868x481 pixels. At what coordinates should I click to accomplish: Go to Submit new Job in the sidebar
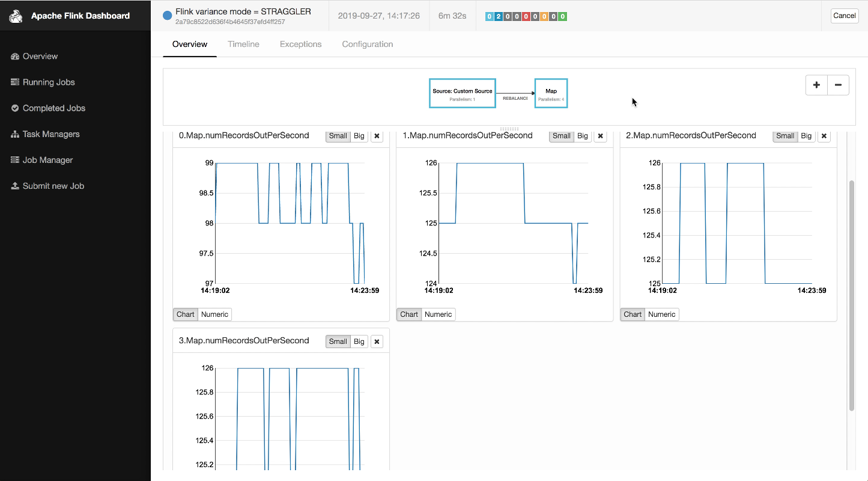tap(53, 186)
